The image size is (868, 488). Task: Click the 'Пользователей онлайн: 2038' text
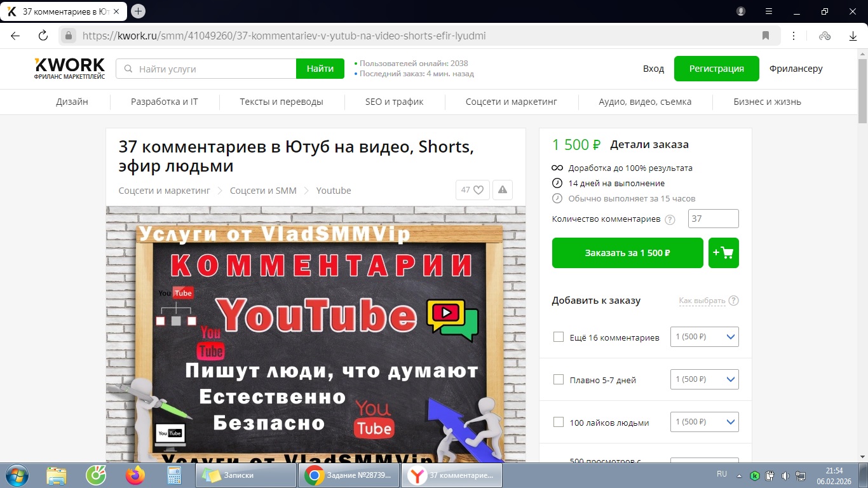(414, 63)
